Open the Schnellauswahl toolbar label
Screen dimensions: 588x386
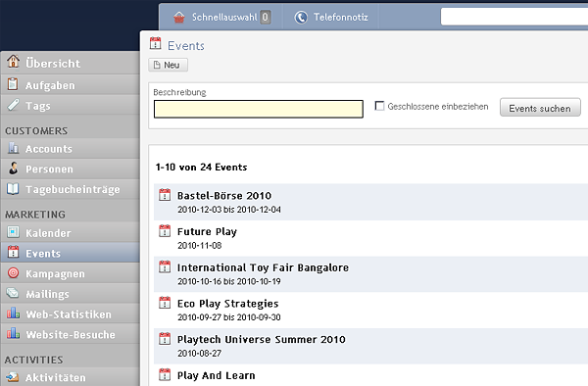tap(224, 18)
